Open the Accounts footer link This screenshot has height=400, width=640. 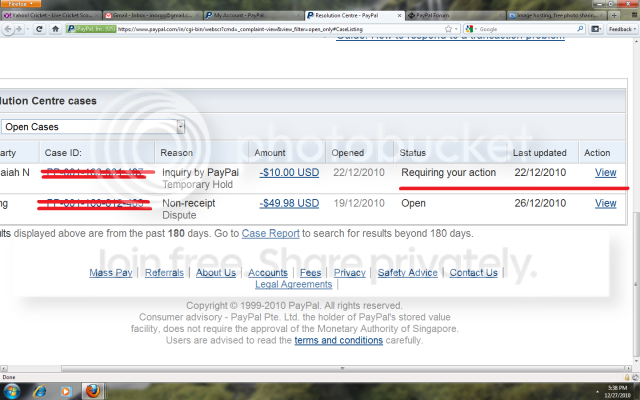pos(268,273)
